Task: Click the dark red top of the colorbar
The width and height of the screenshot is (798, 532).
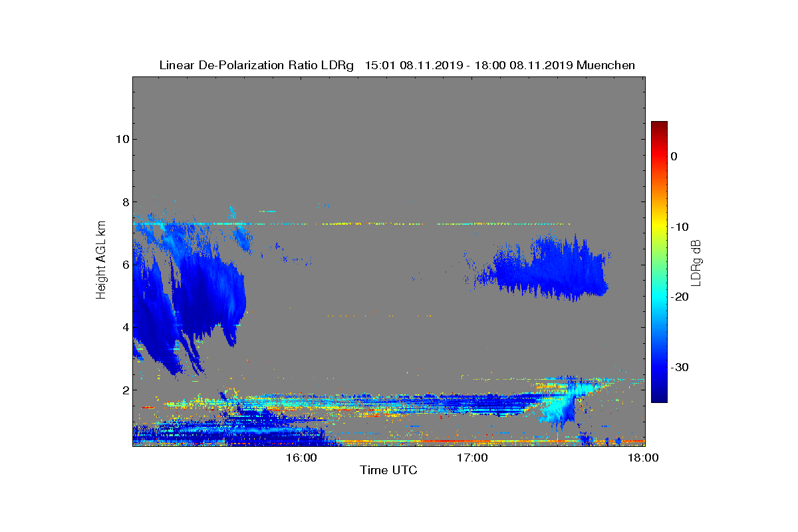Action: point(659,126)
